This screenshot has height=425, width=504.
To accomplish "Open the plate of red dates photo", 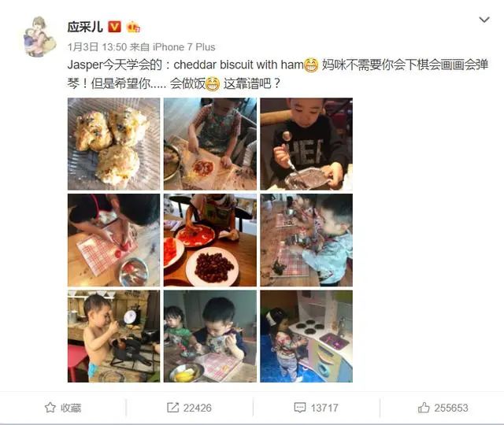I will tap(210, 240).
